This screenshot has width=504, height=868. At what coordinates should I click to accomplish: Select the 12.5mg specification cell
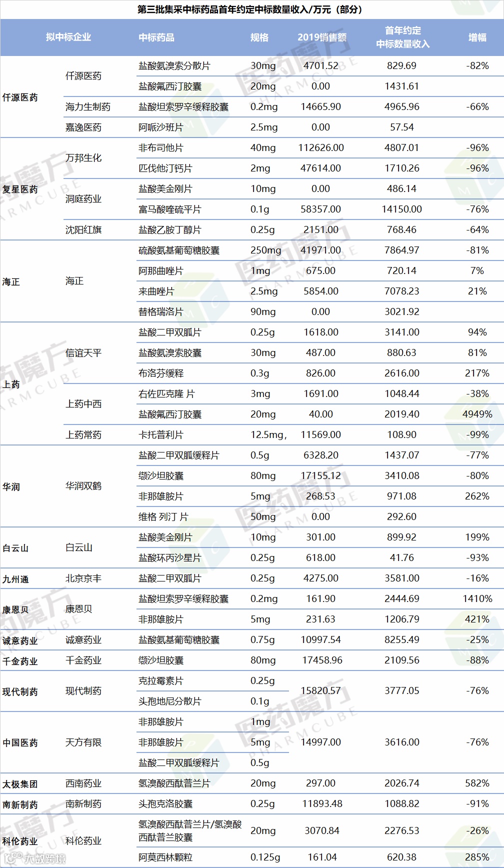pyautogui.click(x=268, y=434)
